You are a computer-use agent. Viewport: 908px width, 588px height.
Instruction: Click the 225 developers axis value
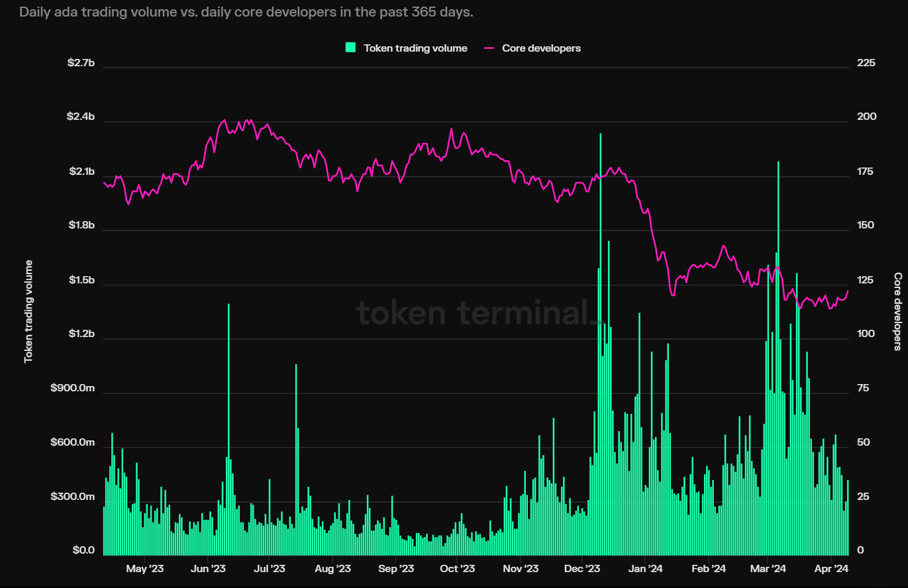click(x=866, y=63)
